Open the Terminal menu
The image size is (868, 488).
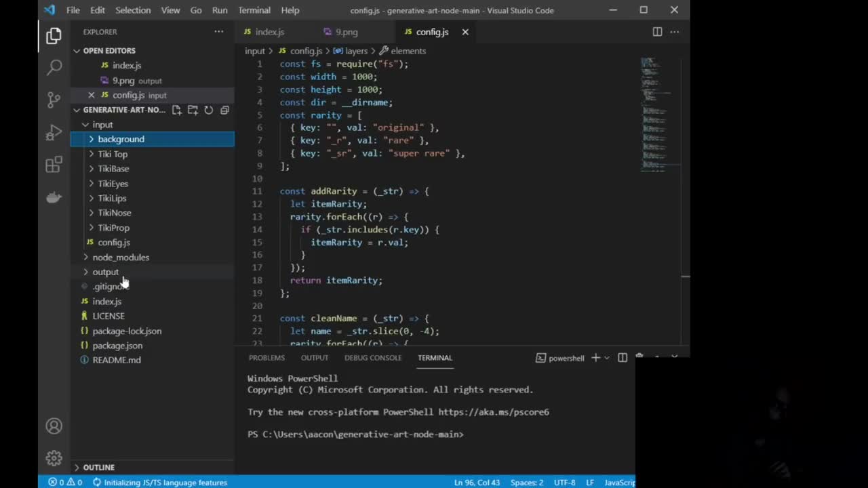254,10
